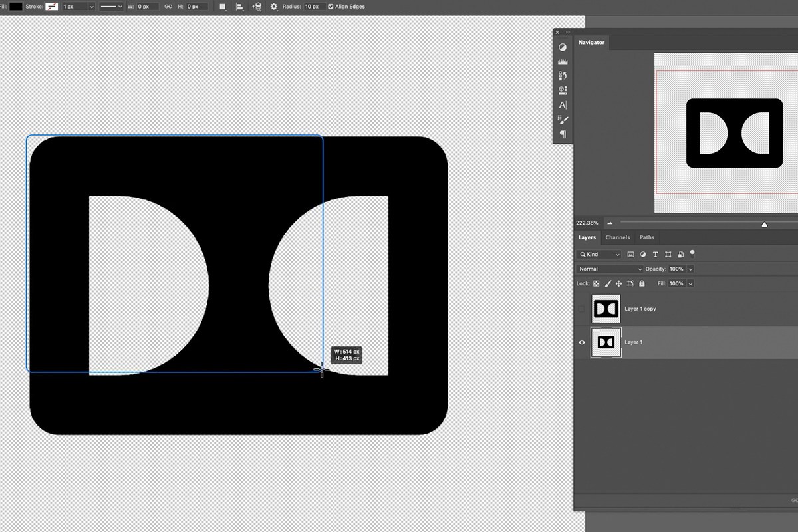Screen dimensions: 798x532
Task: Switch to the Layers tab
Action: pos(587,237)
